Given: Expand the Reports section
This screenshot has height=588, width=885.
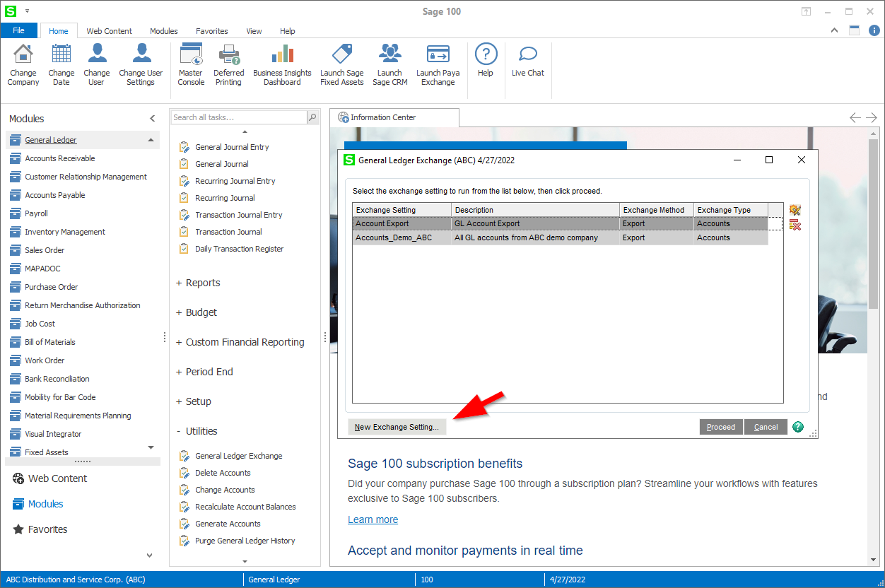Looking at the screenshot, I should [198, 283].
